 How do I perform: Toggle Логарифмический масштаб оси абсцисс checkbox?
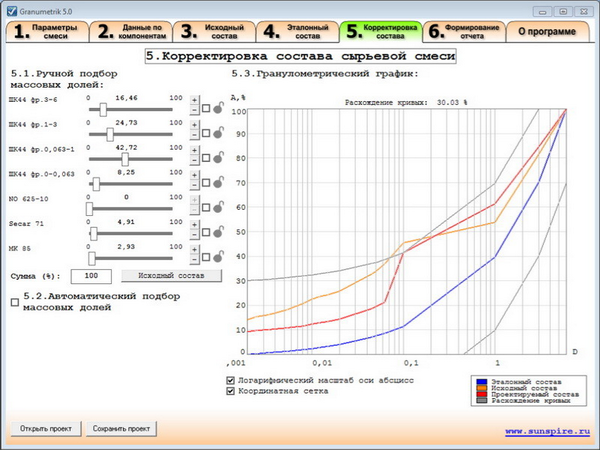(x=230, y=380)
